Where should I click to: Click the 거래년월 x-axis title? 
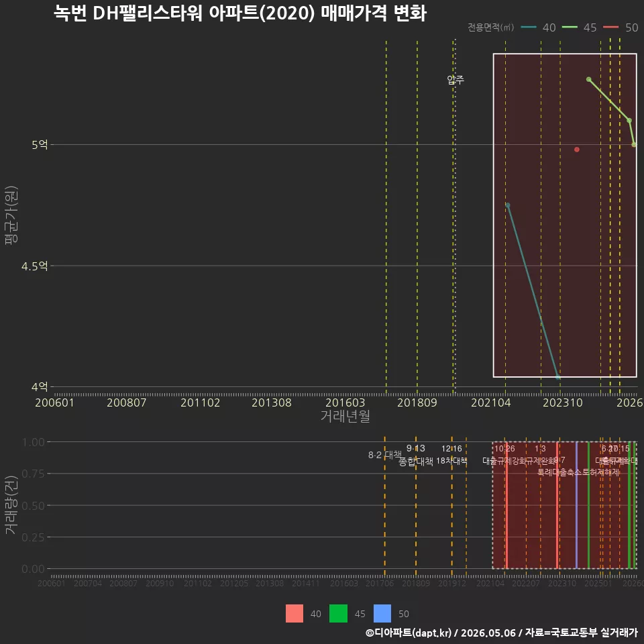point(345,416)
